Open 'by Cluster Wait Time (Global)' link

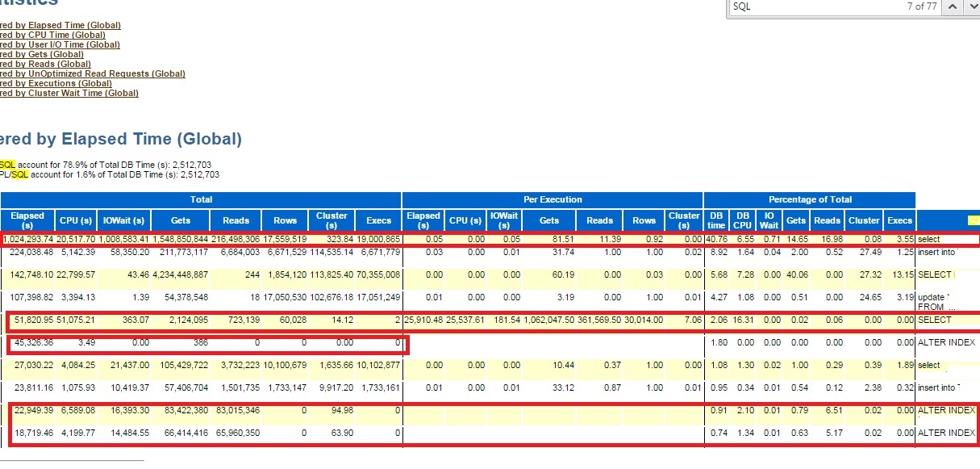pos(69,93)
